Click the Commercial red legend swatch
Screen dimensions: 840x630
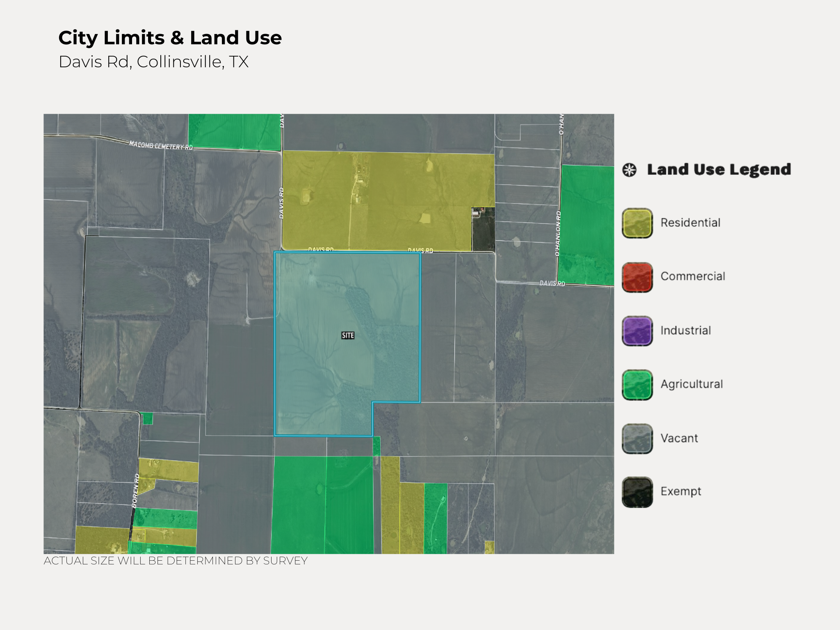point(637,277)
